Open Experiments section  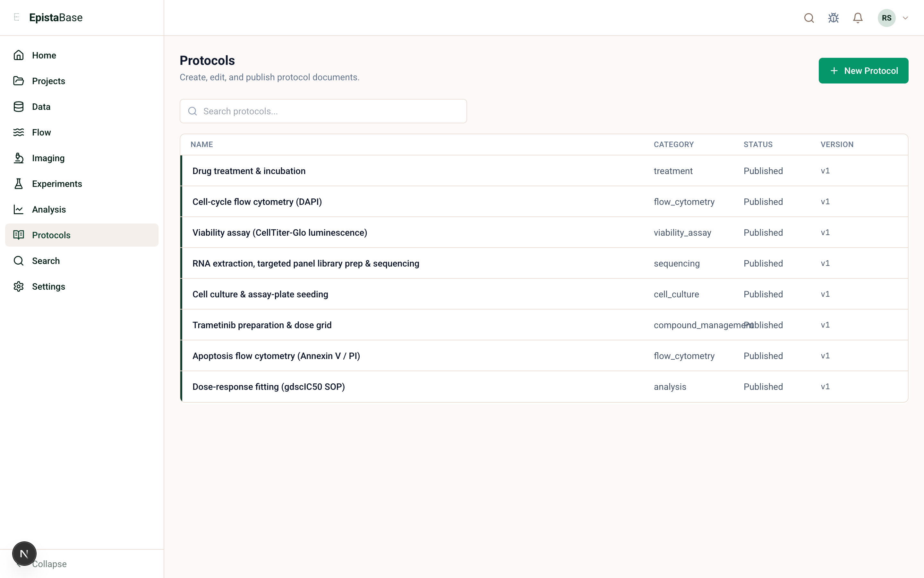(82, 183)
